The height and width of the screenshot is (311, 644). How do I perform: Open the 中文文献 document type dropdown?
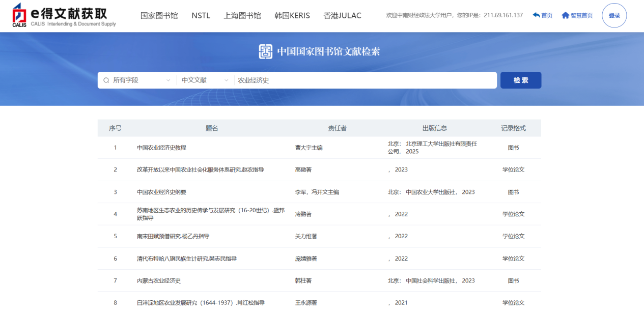tap(205, 80)
